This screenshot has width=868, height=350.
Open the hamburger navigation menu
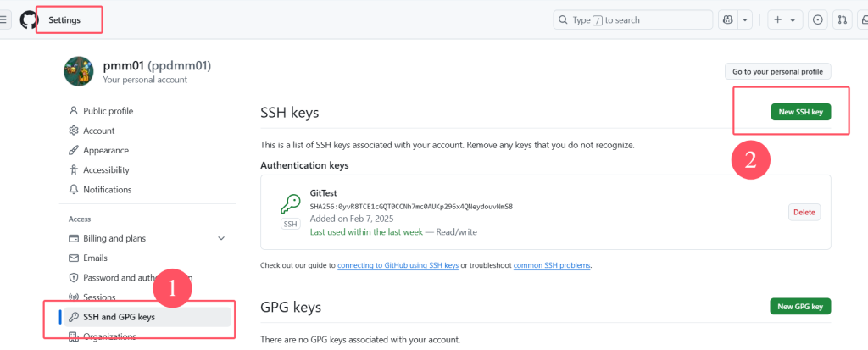click(4, 19)
